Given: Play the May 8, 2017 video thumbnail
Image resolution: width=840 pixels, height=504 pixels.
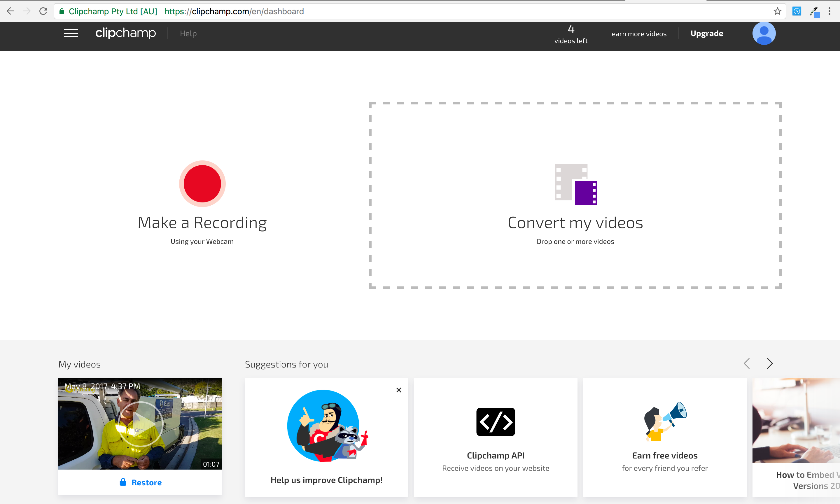Looking at the screenshot, I should (x=140, y=424).
